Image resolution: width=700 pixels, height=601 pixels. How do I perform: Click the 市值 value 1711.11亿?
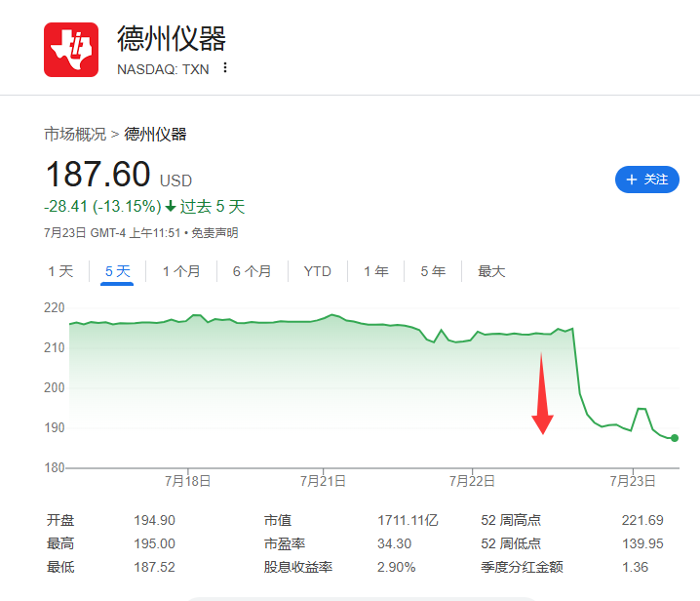tap(408, 520)
